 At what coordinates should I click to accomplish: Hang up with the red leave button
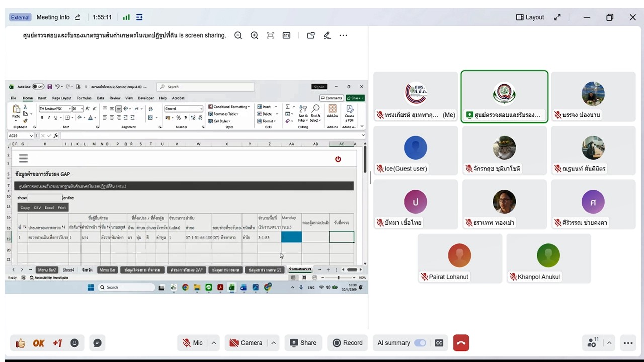[461, 343]
